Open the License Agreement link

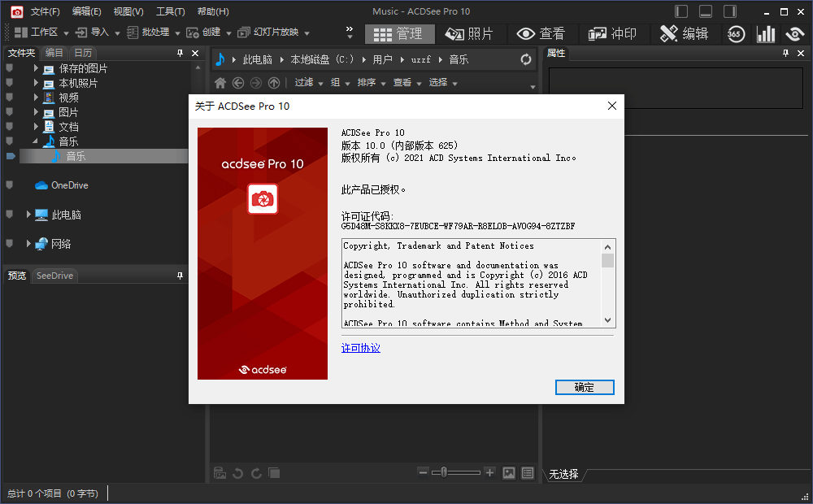pyautogui.click(x=361, y=348)
